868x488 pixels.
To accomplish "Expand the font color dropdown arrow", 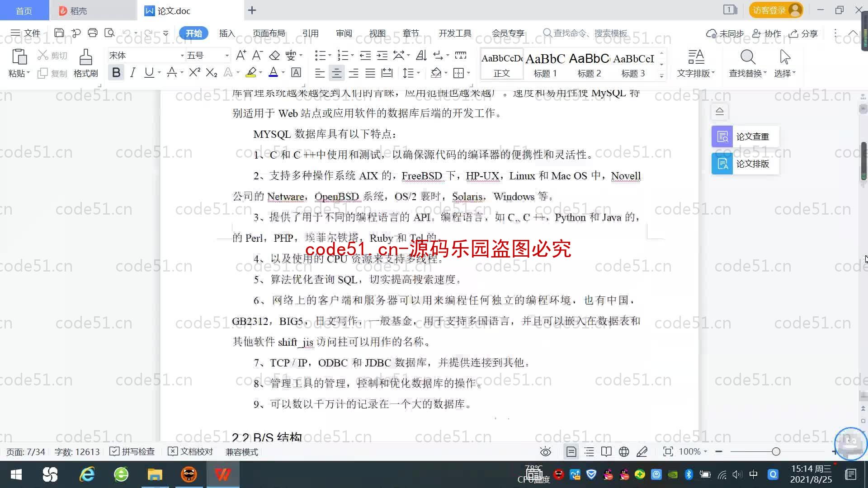I will (x=283, y=72).
